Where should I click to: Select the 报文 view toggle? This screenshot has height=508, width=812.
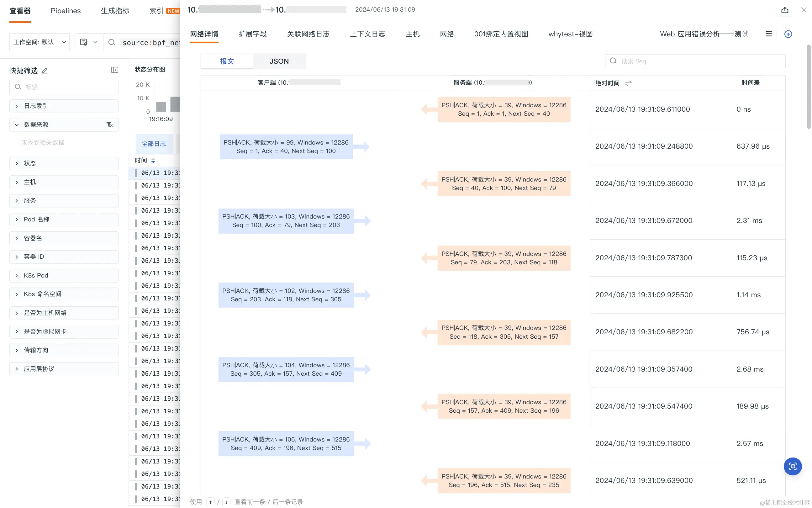pyautogui.click(x=227, y=61)
